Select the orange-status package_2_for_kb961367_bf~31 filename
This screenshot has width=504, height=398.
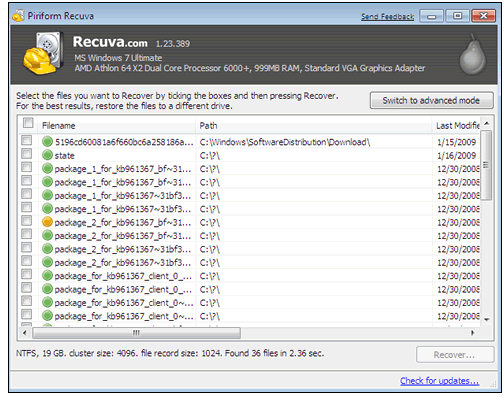pos(123,222)
